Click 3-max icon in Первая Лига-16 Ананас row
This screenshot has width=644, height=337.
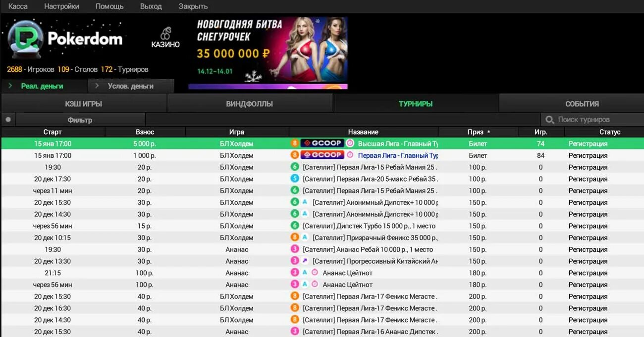click(295, 332)
